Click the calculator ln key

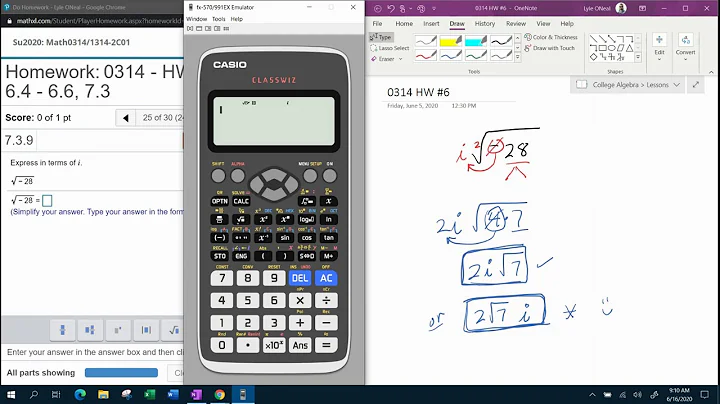pyautogui.click(x=328, y=219)
